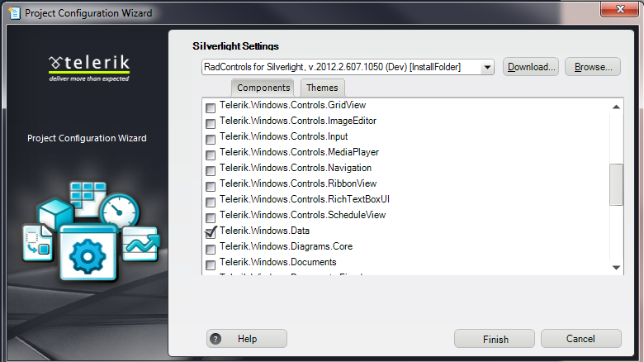Tick Telerik.Windows.Documents checkbox
Viewport: 644px width, 362px height.
click(211, 265)
